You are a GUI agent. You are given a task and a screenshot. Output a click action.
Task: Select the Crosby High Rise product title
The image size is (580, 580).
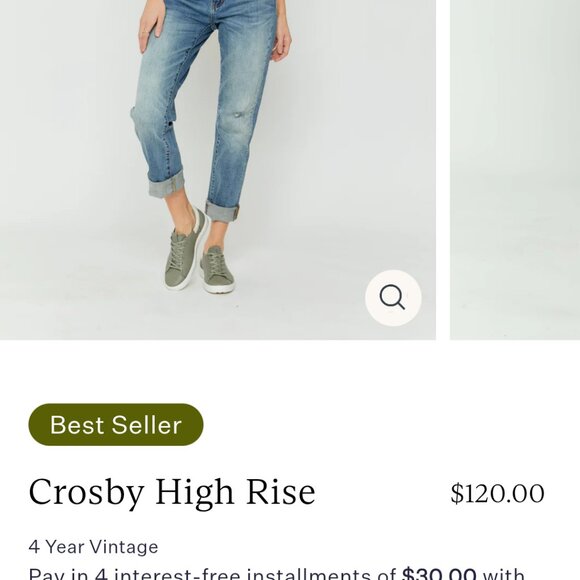(x=172, y=492)
